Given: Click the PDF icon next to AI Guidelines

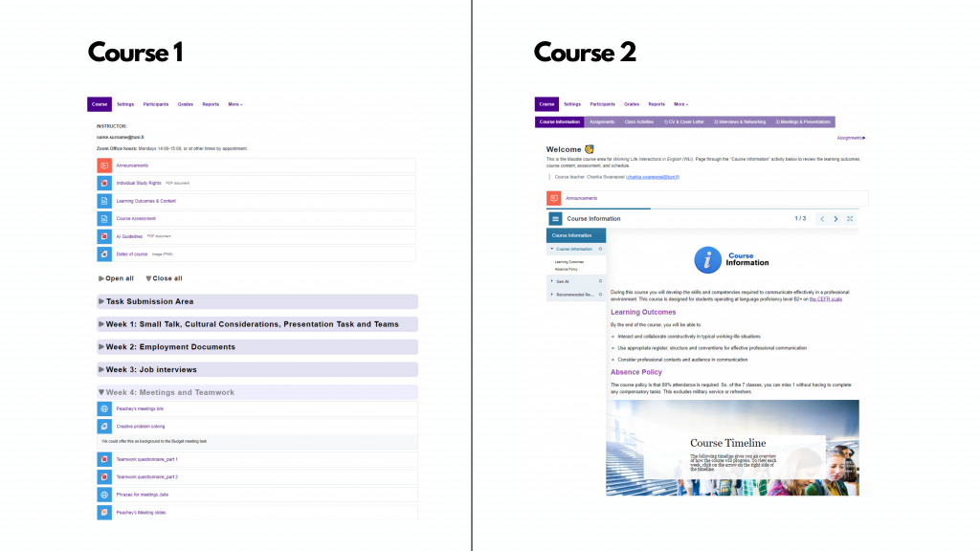Looking at the screenshot, I should [x=104, y=236].
